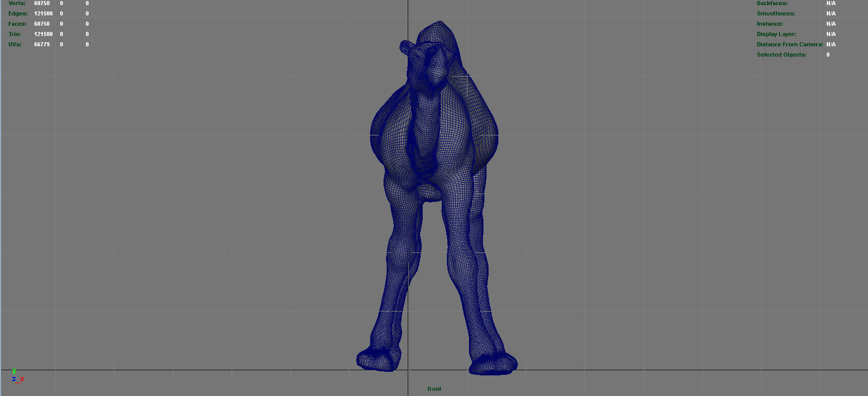Click the XYZ axis orientation gizmo
Screen dimensions: 868x396
point(18,376)
